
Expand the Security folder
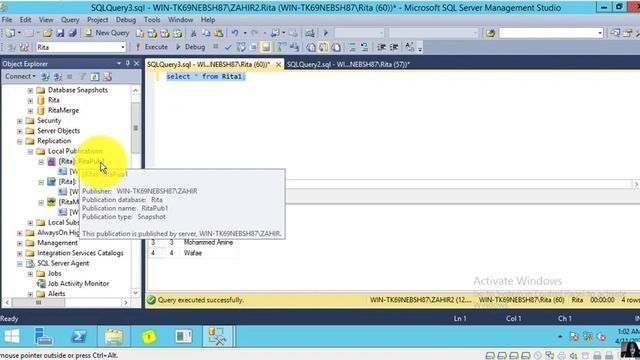(20, 121)
